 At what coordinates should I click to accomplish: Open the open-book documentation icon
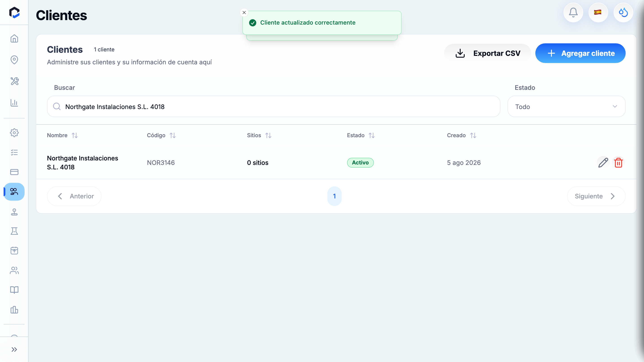[x=14, y=290]
